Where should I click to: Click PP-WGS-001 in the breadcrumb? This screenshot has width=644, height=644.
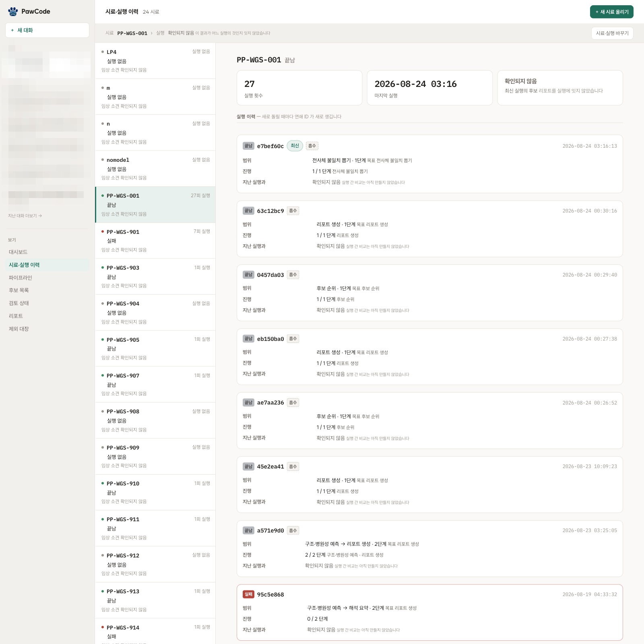click(x=132, y=33)
